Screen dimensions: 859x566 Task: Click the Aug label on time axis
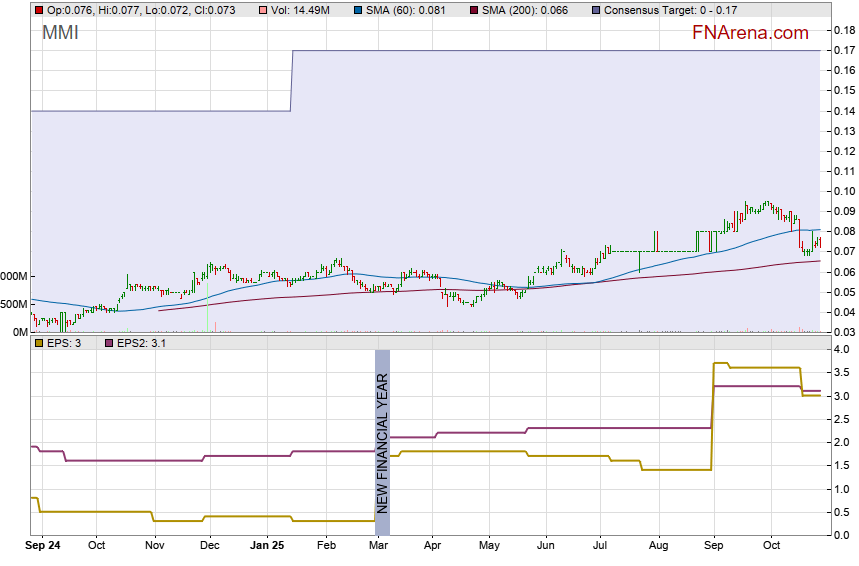658,547
